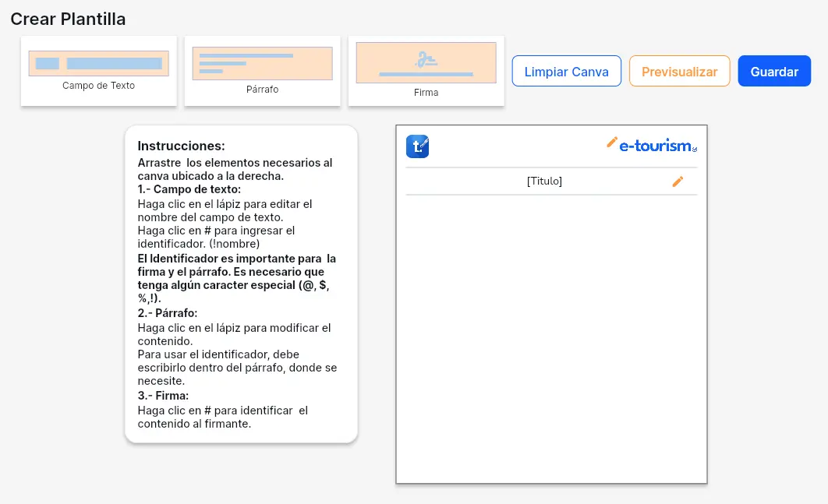Click the pencil icon beside e-tourism logo

coord(612,142)
